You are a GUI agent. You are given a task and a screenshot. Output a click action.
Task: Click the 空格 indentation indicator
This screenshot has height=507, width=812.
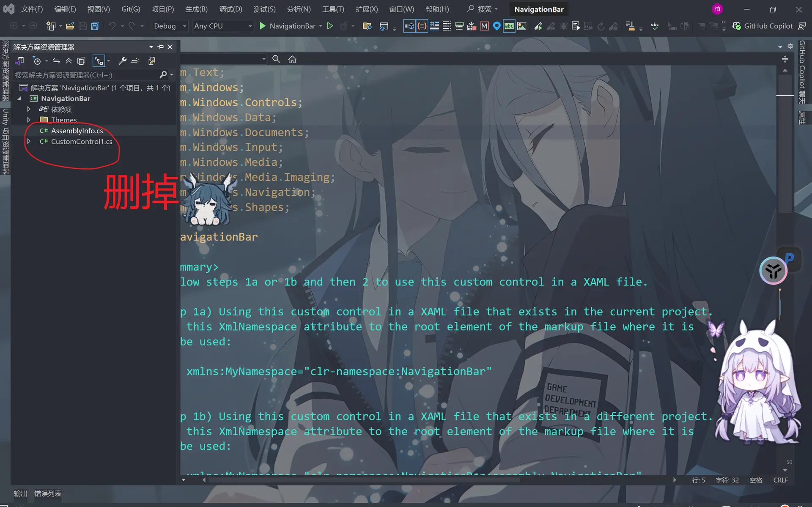pos(756,480)
